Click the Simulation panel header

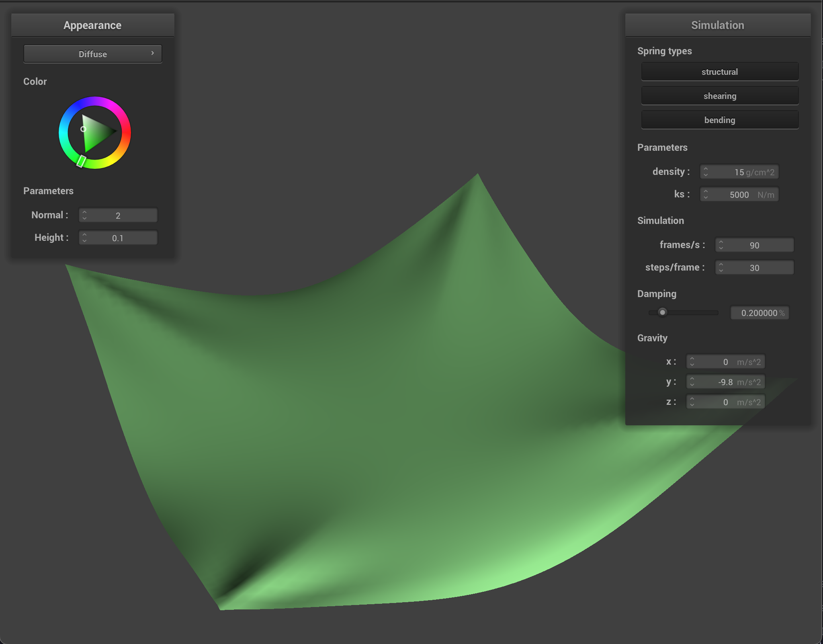point(718,25)
